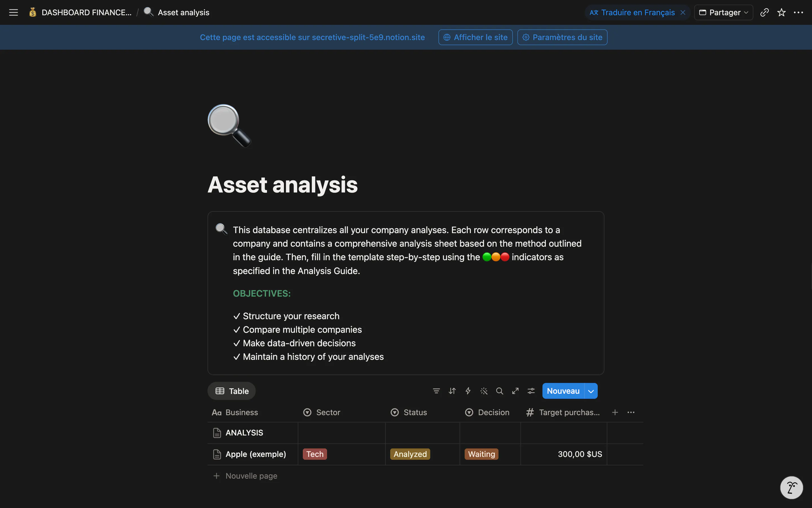
Task: Click the money bag dashboard icon
Action: [32, 12]
